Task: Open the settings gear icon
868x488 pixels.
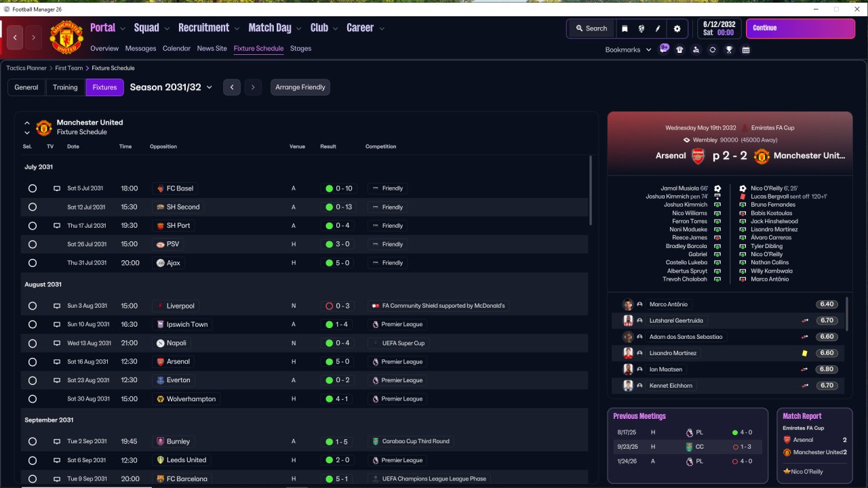Action: click(x=677, y=28)
